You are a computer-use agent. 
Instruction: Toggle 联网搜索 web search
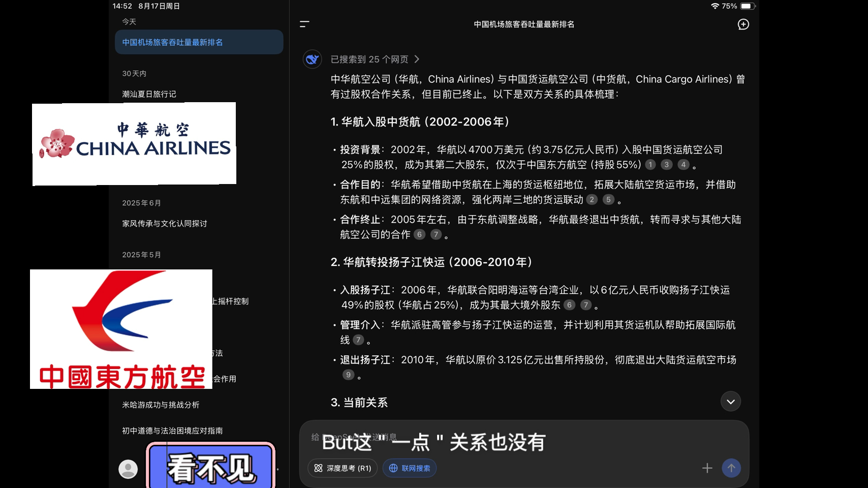pos(410,468)
